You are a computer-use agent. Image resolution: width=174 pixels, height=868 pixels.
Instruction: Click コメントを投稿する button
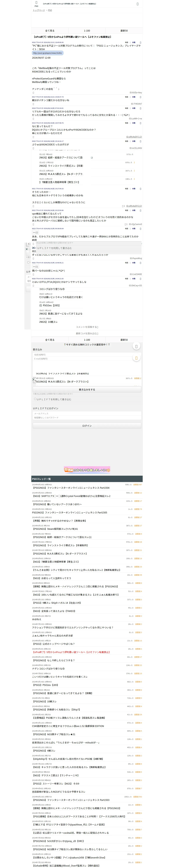coord(87,327)
